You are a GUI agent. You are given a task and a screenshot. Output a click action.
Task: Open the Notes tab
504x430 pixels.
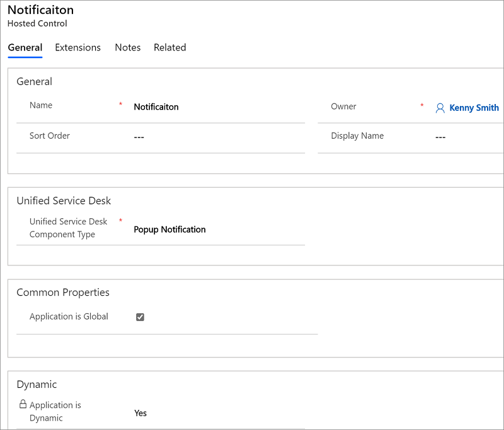[x=128, y=47]
